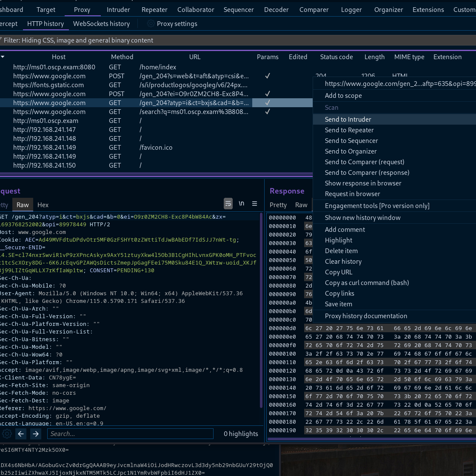Image resolution: width=476 pixels, height=476 pixels.
Task: Expand Engagement tools submenu
Action: 377,206
